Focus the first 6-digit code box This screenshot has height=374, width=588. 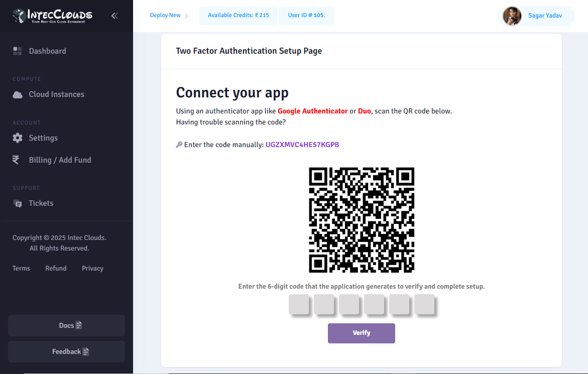(299, 304)
